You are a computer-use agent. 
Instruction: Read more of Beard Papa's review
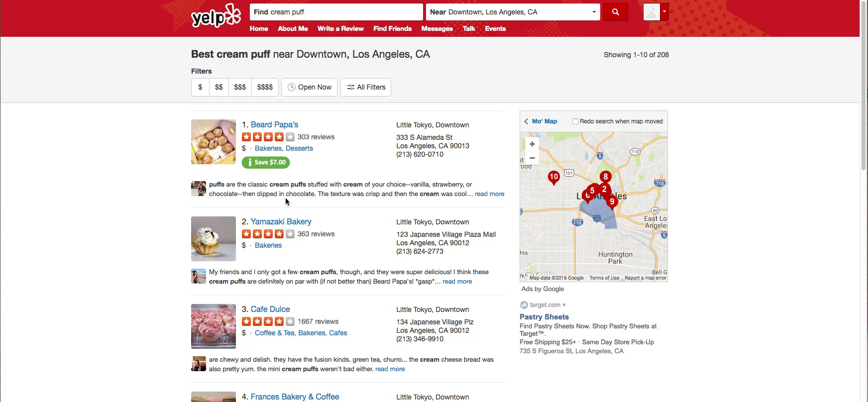point(489,194)
